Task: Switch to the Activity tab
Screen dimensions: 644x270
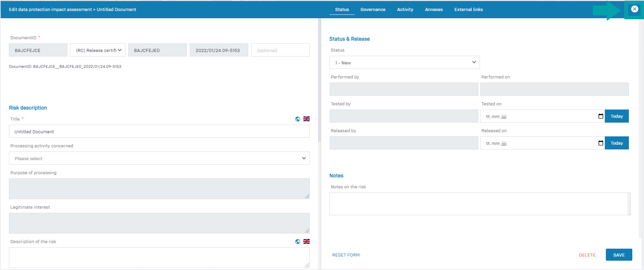Action: coord(405,10)
